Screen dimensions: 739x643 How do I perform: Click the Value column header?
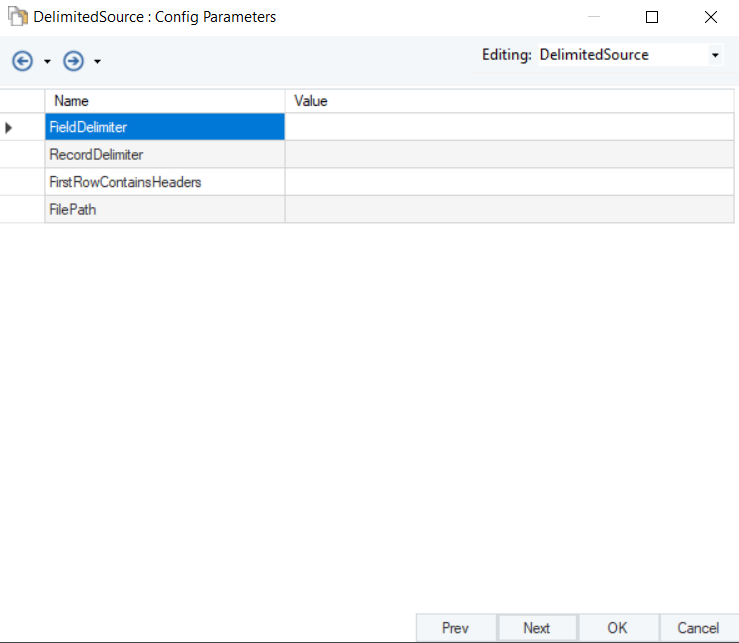tap(511, 101)
